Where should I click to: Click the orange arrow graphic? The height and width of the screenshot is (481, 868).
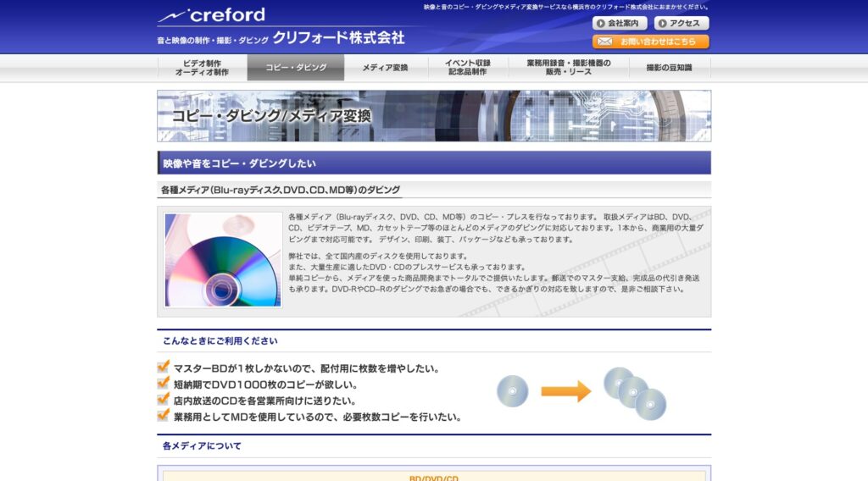click(565, 391)
